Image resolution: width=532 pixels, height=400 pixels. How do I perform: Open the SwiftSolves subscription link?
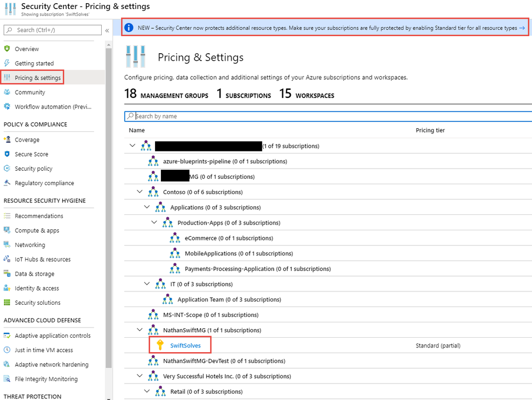(x=185, y=345)
